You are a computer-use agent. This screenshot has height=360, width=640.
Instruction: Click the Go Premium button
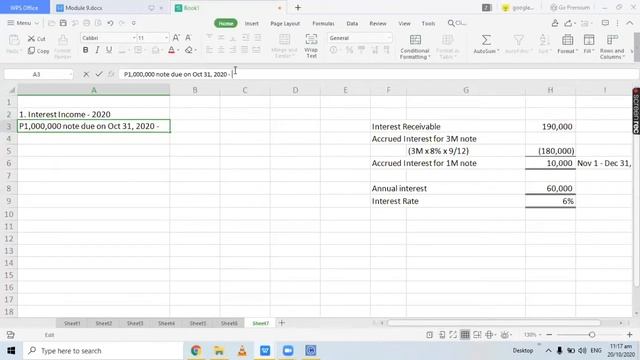pos(570,7)
